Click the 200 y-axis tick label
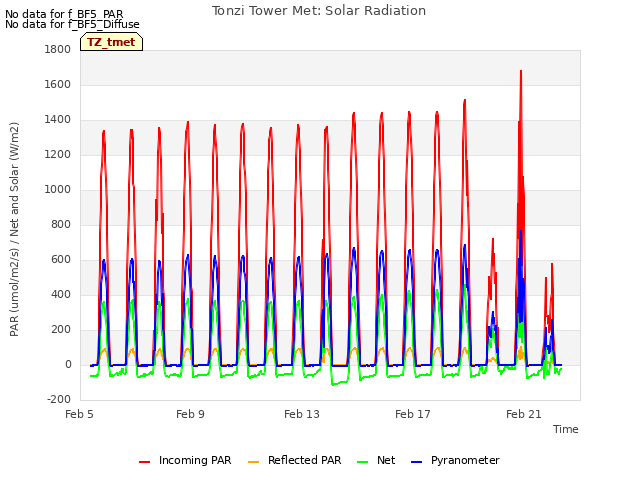The height and width of the screenshot is (480, 640). tap(61, 329)
